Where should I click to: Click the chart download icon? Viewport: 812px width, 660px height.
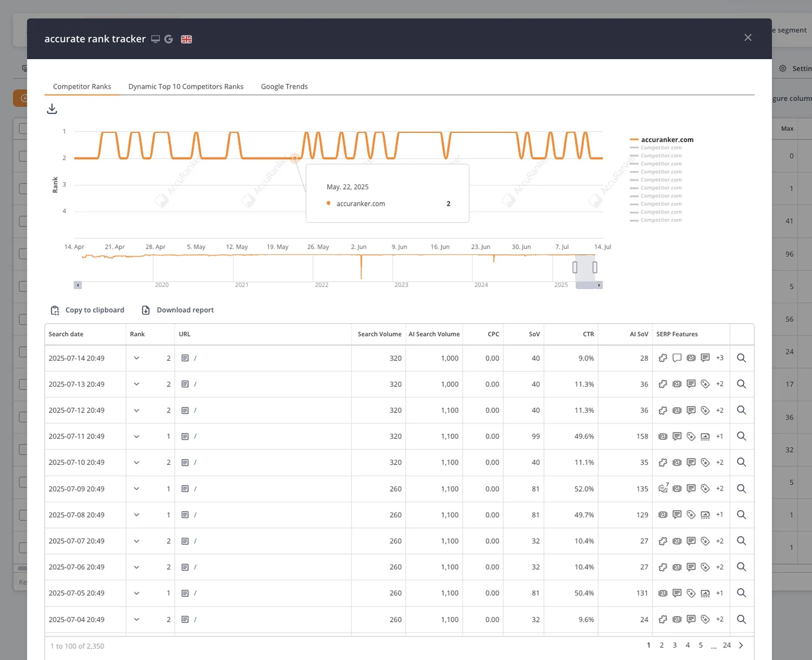tap(52, 109)
